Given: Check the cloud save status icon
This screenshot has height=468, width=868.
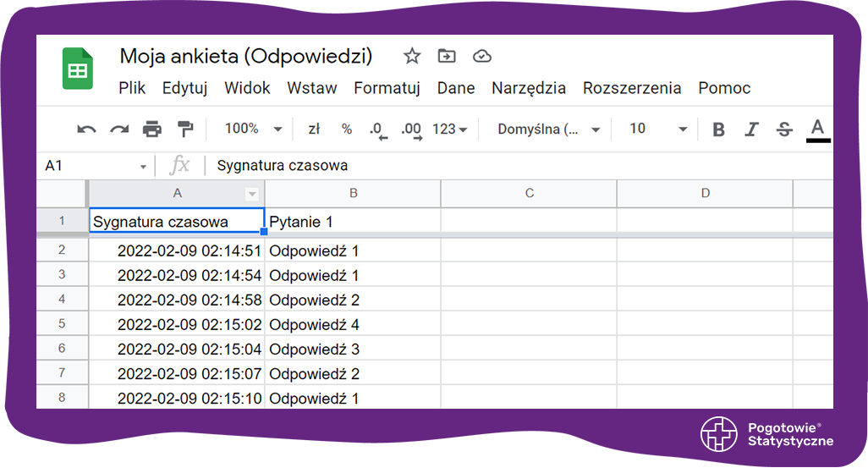Looking at the screenshot, I should [481, 57].
